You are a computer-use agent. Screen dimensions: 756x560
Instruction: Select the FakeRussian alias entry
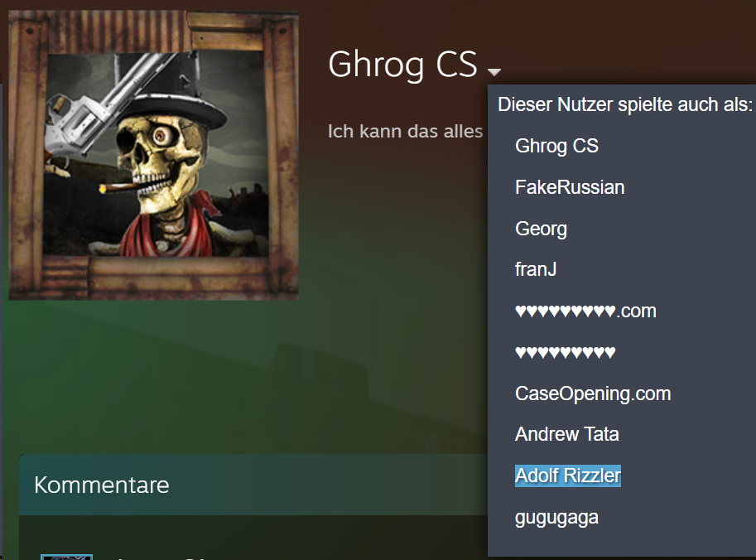570,187
